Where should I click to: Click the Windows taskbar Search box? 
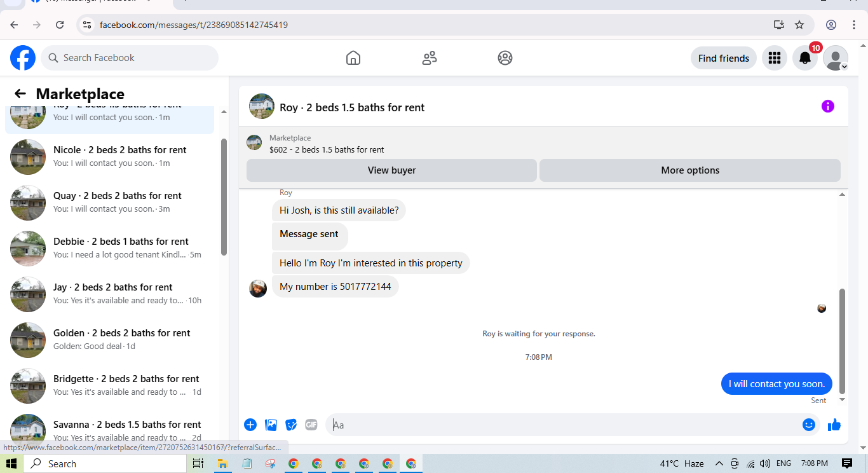tap(105, 463)
